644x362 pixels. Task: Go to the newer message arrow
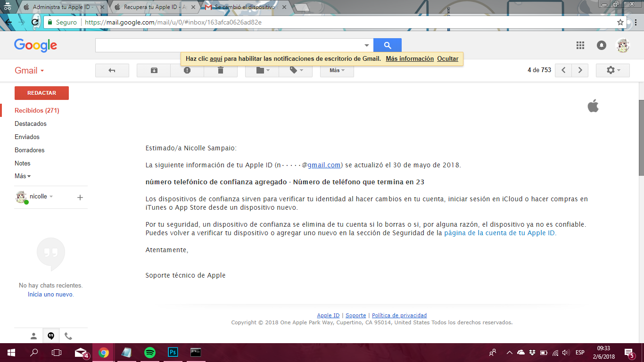click(563, 70)
